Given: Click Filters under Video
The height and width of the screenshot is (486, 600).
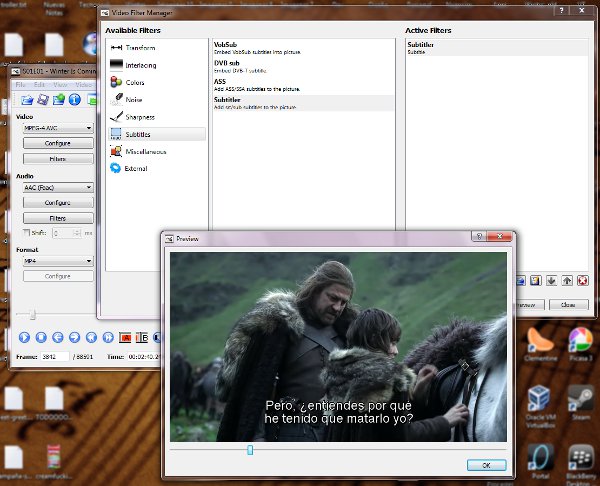Looking at the screenshot, I should point(58,159).
